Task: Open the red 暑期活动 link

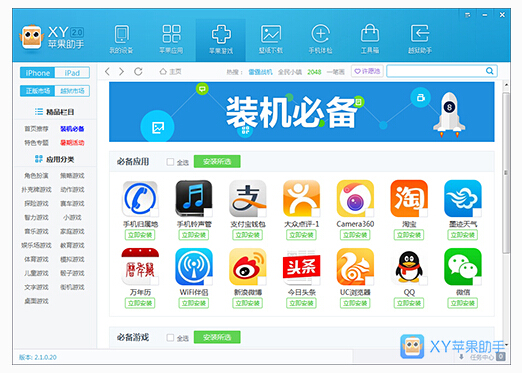Action: click(72, 143)
